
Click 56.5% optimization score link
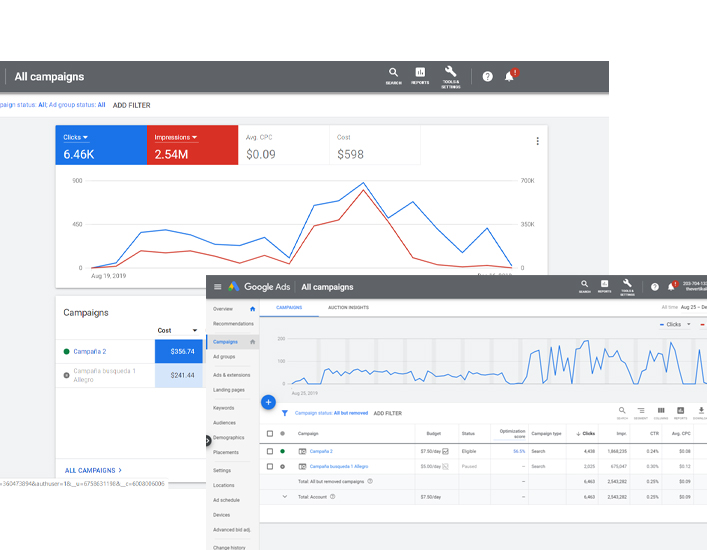tap(519, 451)
